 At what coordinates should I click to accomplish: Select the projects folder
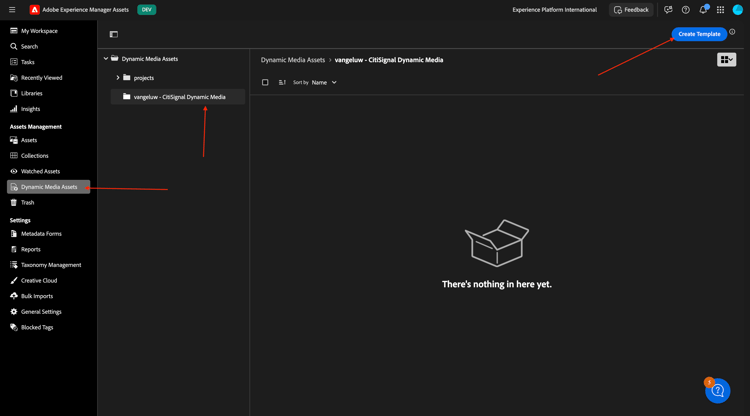[x=143, y=77]
